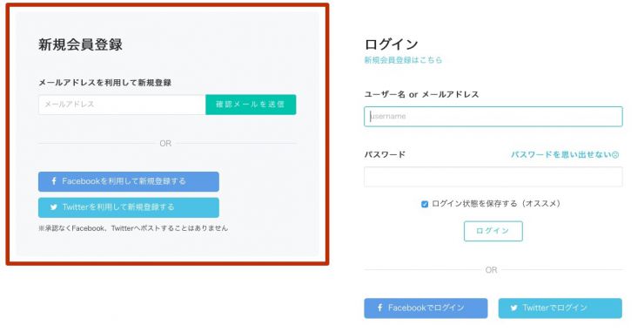Click the ログイン heading text
The width and height of the screenshot is (644, 332).
pyautogui.click(x=392, y=44)
